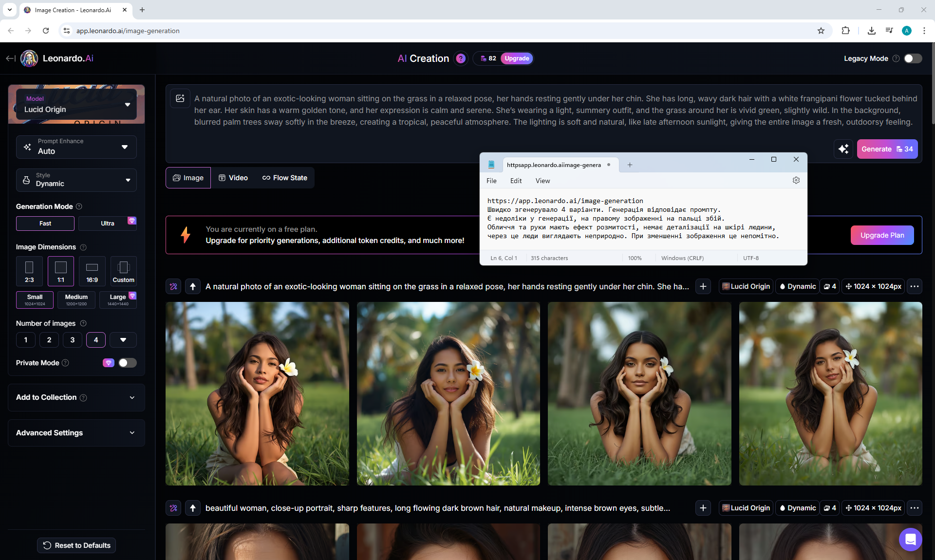The width and height of the screenshot is (935, 560).
Task: Collapse the sidebar with back arrow icon
Action: (x=10, y=58)
